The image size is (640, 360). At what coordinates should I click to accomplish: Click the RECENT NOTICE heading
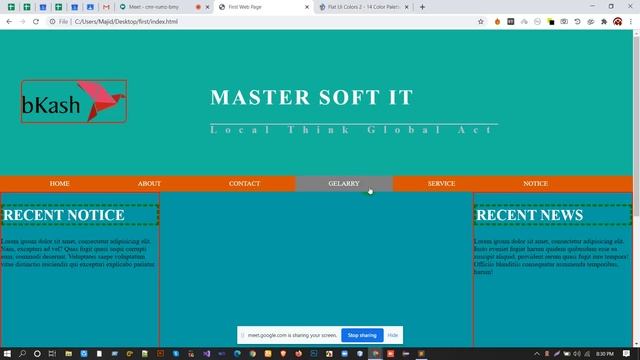tap(64, 215)
